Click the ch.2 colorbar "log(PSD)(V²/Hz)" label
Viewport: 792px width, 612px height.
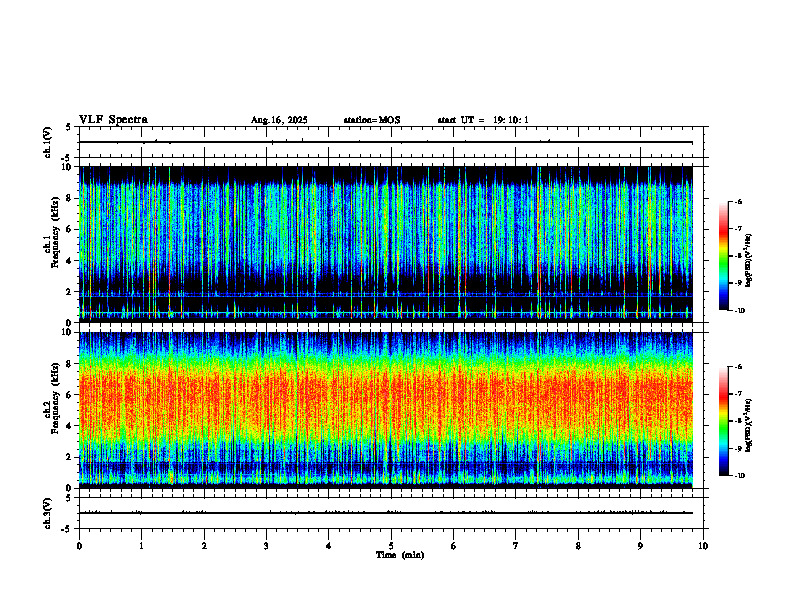coord(749,425)
